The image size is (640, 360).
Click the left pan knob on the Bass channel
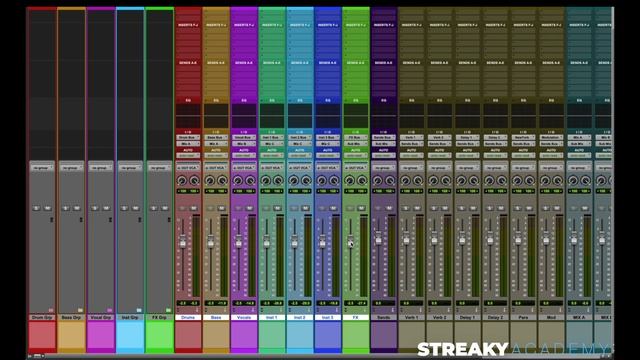(x=210, y=180)
